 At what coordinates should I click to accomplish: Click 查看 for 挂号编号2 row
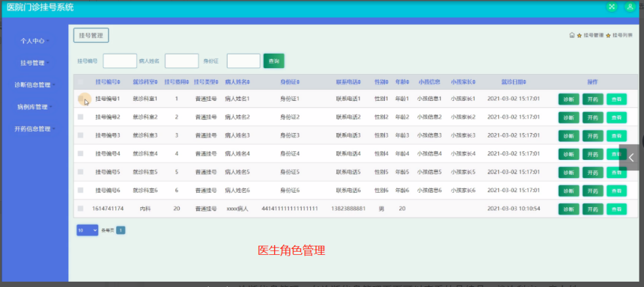click(x=616, y=117)
